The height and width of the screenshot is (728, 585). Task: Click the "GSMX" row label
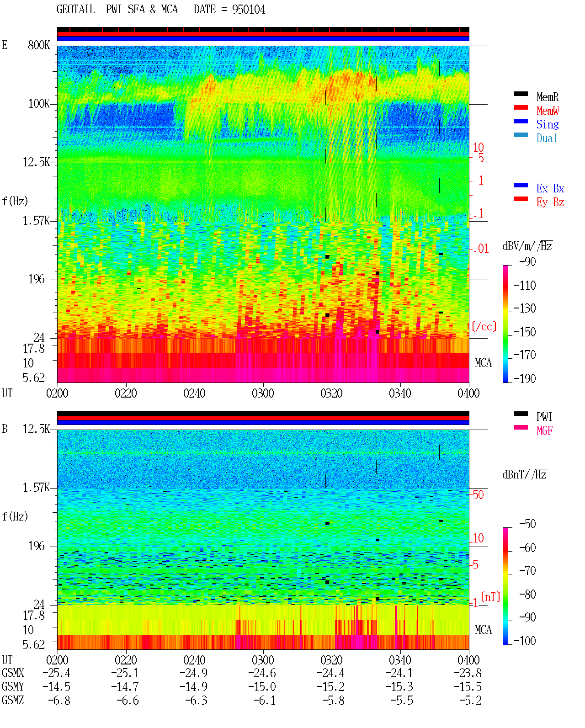click(x=13, y=673)
